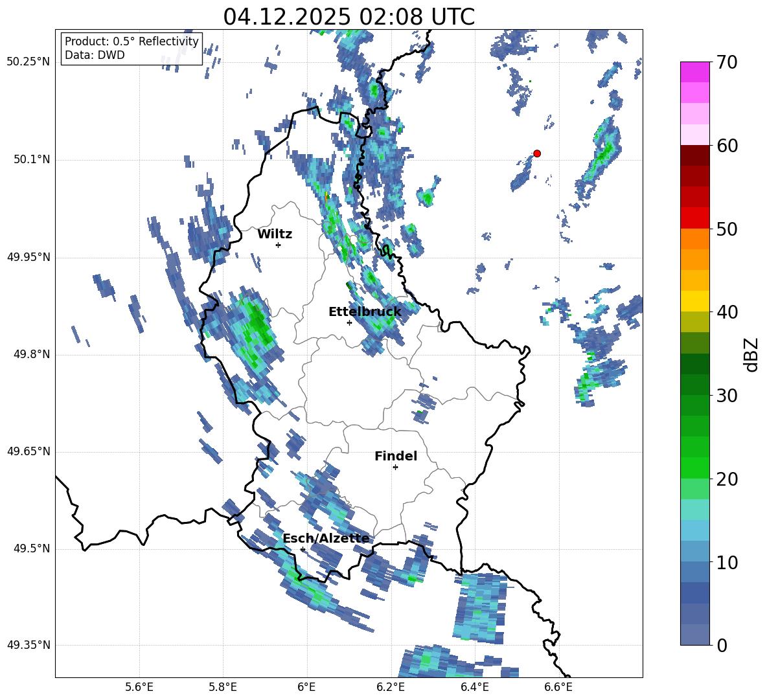Image resolution: width=767 pixels, height=700 pixels.
Task: Click the 20 tick on colorbar
Action: (x=727, y=479)
